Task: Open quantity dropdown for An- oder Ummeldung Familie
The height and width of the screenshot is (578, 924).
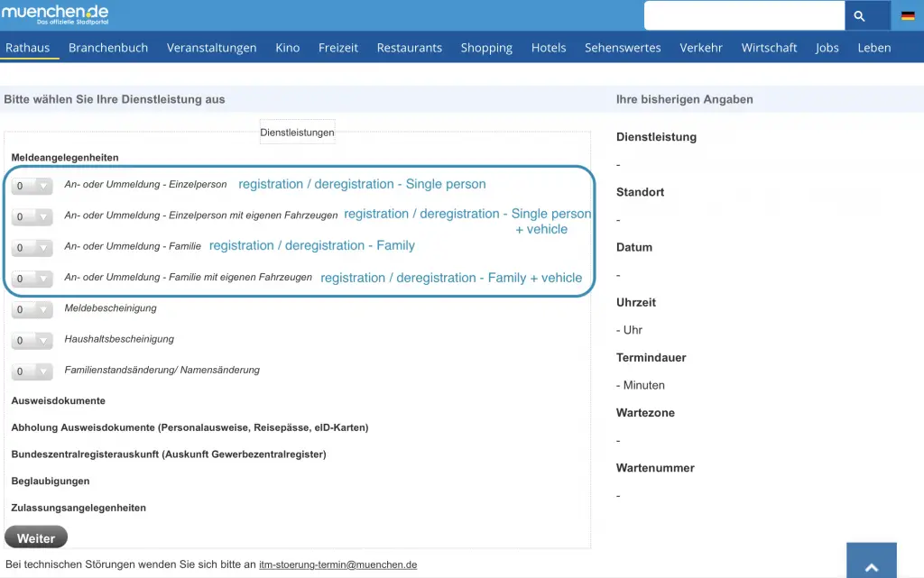Action: (x=32, y=248)
